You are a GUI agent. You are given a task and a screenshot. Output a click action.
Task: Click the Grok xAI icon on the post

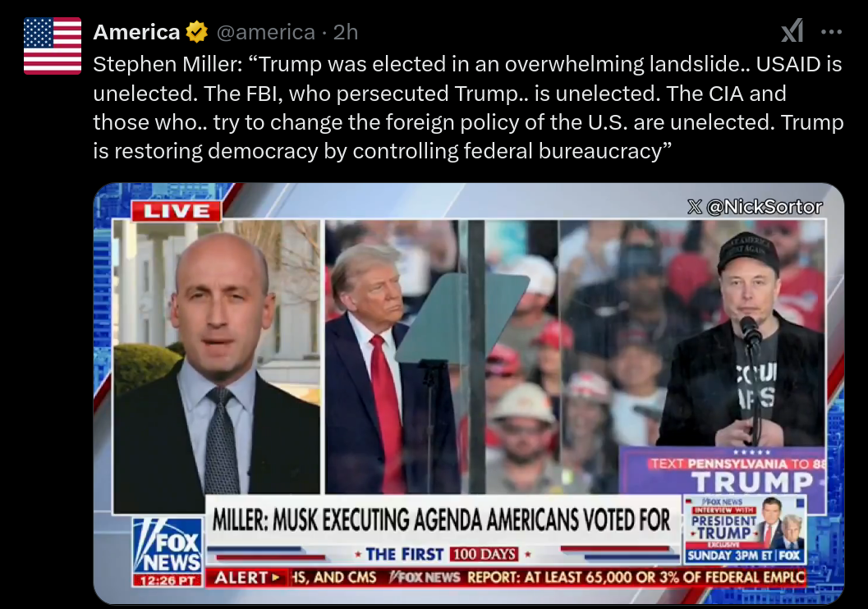(792, 31)
